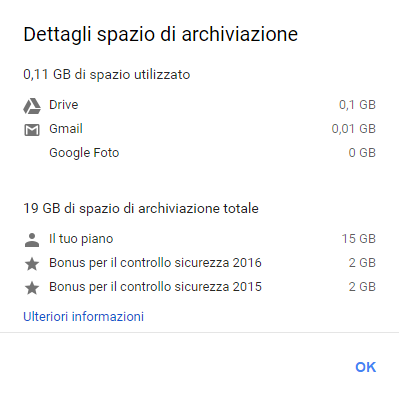Click the star icon for 2016 bonus
The width and height of the screenshot is (399, 400).
coord(32,264)
